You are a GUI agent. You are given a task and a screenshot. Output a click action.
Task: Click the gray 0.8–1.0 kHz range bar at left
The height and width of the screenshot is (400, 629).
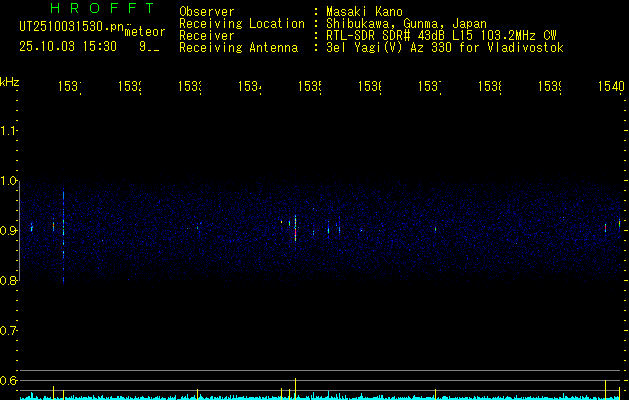[19, 230]
